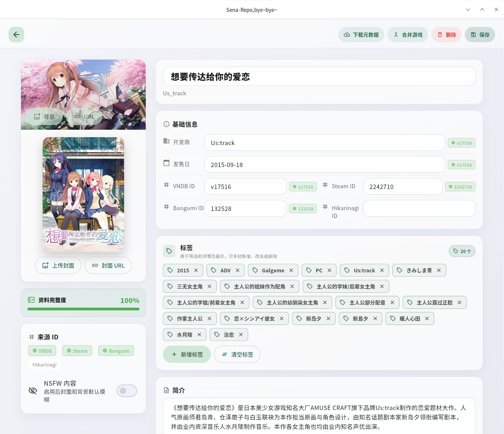Image resolution: width=504 pixels, height=434 pixels.
Task: Click the 资料完整度 progress bar
Action: [x=83, y=309]
